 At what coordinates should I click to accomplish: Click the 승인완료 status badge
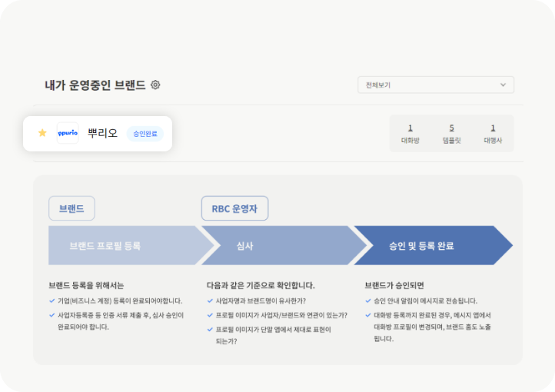pos(145,134)
